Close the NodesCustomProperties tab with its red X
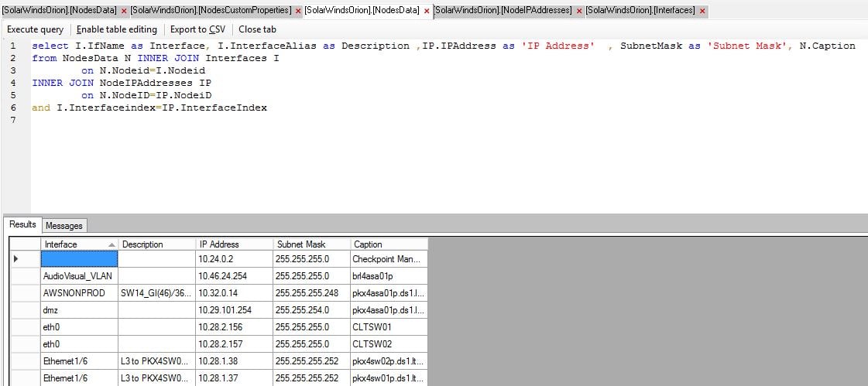Screen dimensions: 868x386 point(298,11)
